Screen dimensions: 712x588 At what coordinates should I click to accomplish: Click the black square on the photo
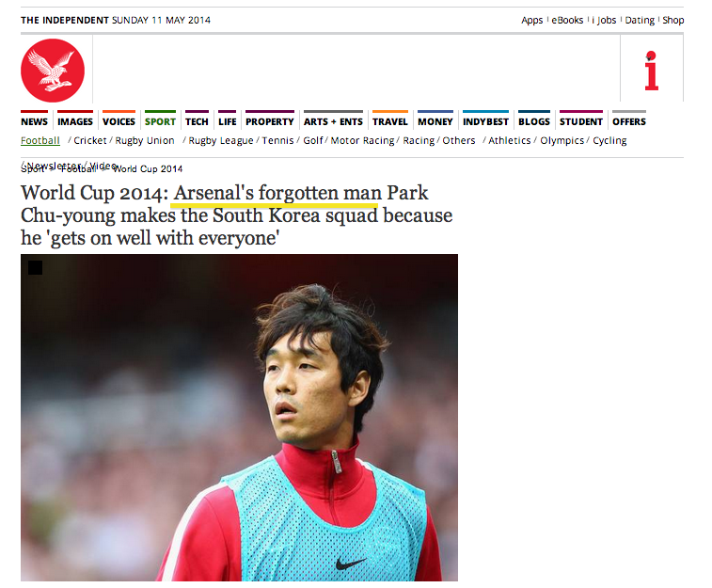[36, 267]
